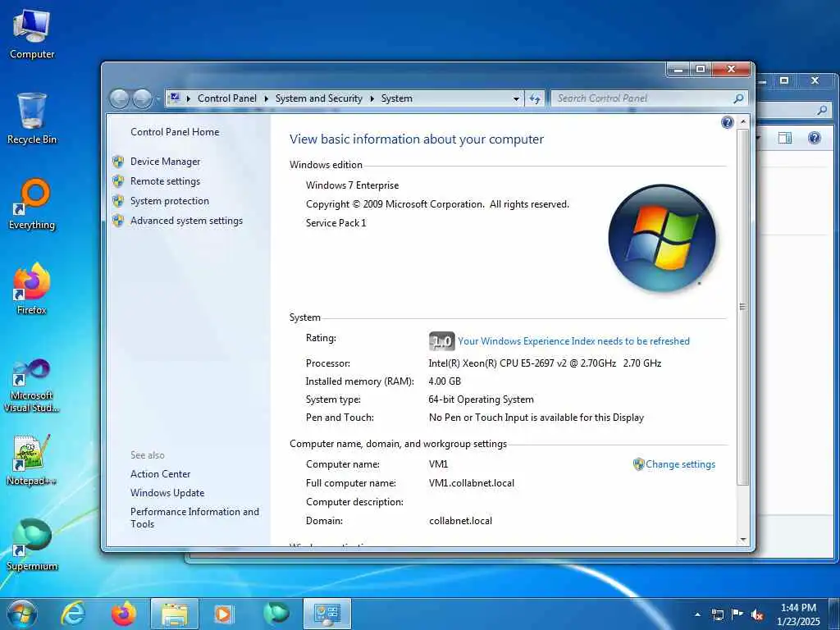Click the search magnifier in background window
The image size is (840, 630).
(x=822, y=111)
